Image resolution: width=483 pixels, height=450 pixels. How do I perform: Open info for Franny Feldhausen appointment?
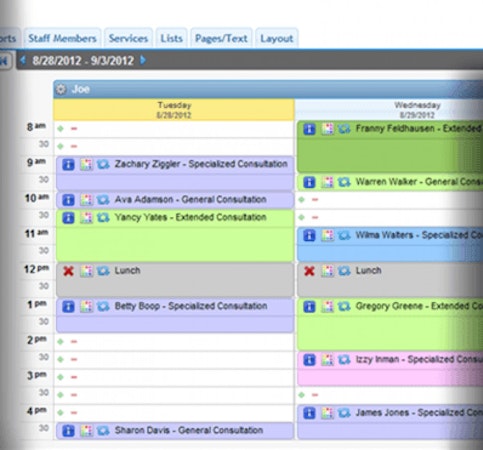click(x=309, y=129)
